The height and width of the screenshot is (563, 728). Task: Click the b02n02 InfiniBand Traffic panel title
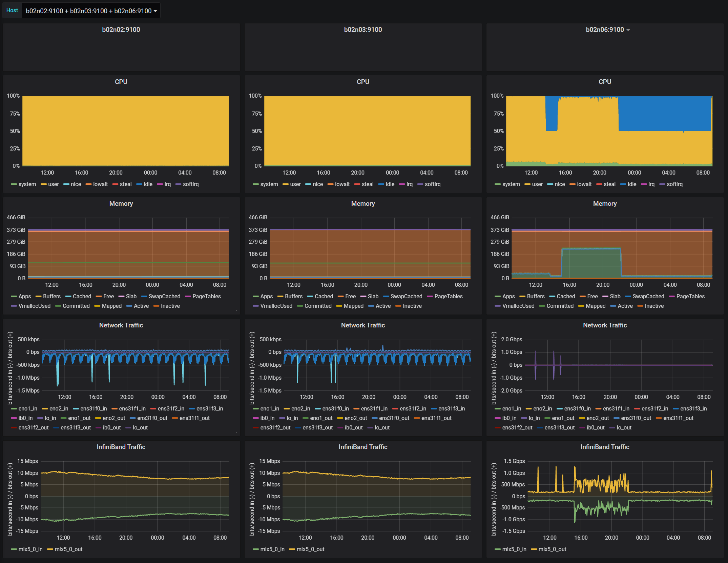coord(121,447)
